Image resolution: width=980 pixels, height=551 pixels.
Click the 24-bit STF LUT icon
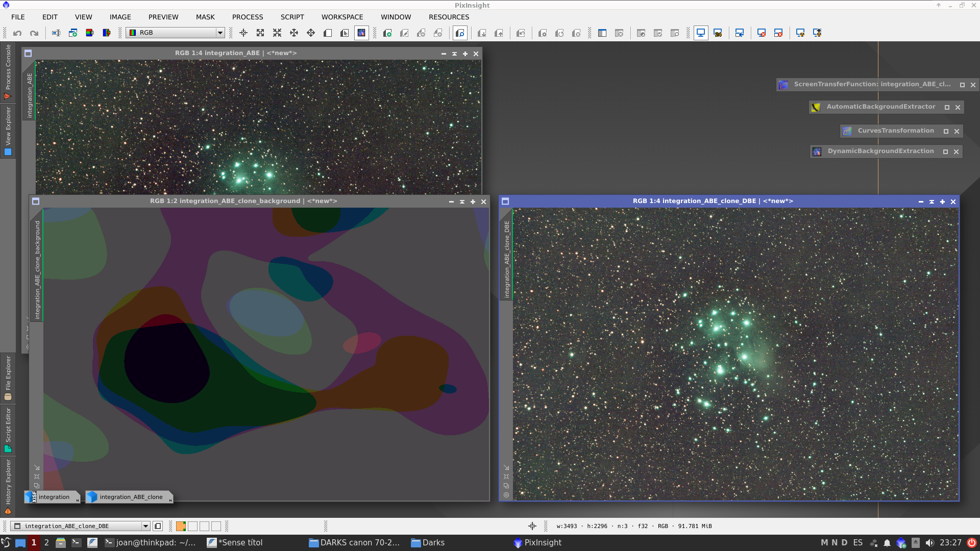coord(718,33)
